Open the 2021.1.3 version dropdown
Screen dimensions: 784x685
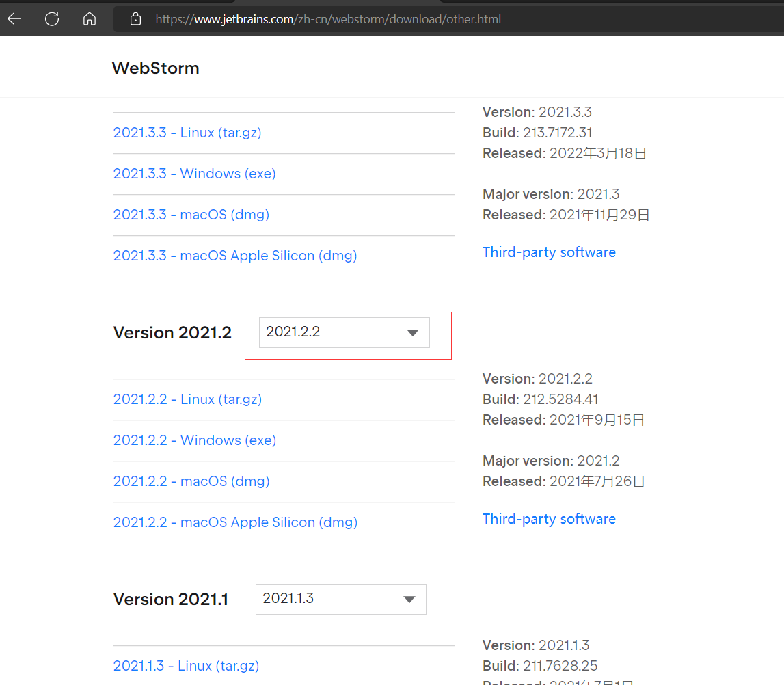[340, 599]
